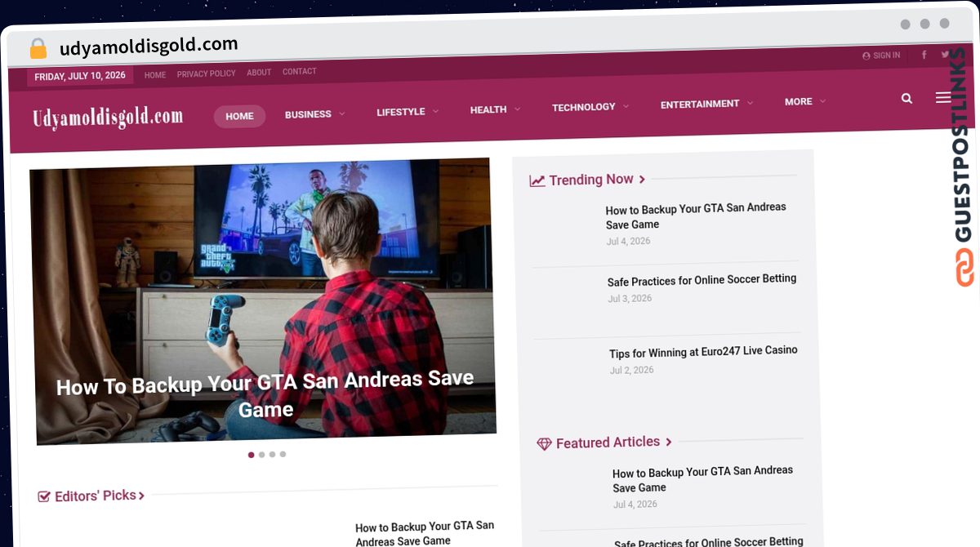980x547 pixels.
Task: Open Featured Articles chevron arrow
Action: click(x=668, y=442)
